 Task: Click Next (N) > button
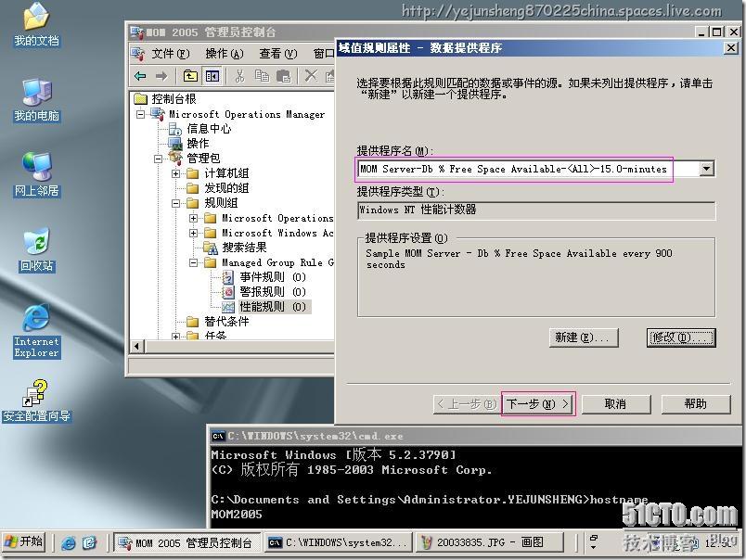coord(538,404)
